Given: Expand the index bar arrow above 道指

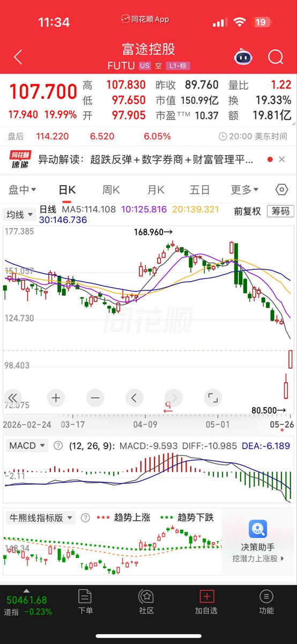Looking at the screenshot, I should click(x=26, y=590).
